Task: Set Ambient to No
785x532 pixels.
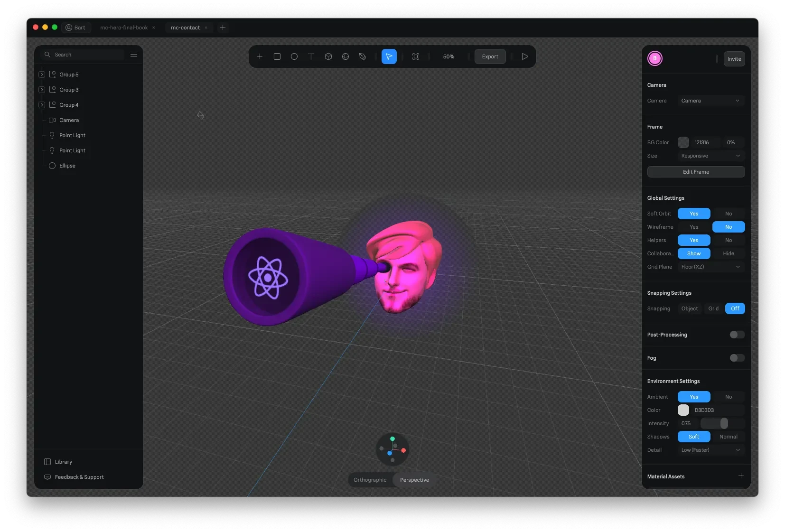Action: (729, 397)
